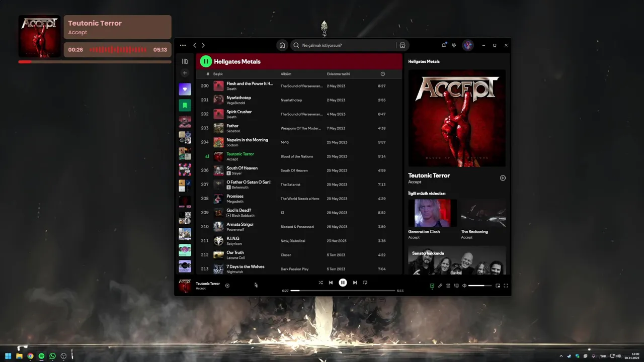Go back with the left arrow

click(195, 45)
